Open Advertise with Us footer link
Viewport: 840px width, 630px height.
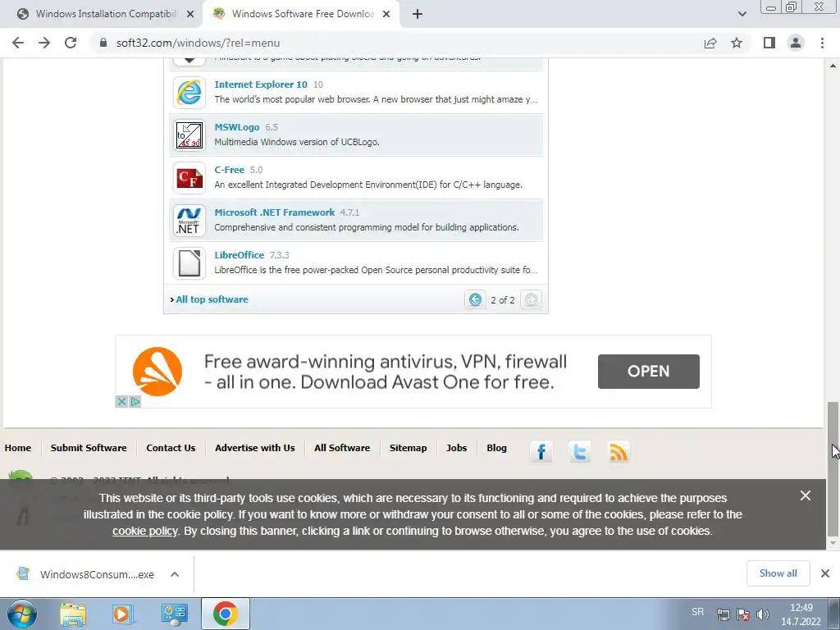click(255, 448)
